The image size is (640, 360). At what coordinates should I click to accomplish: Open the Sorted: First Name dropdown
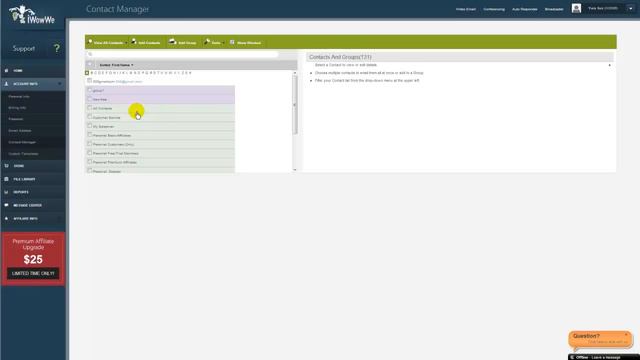coord(116,65)
